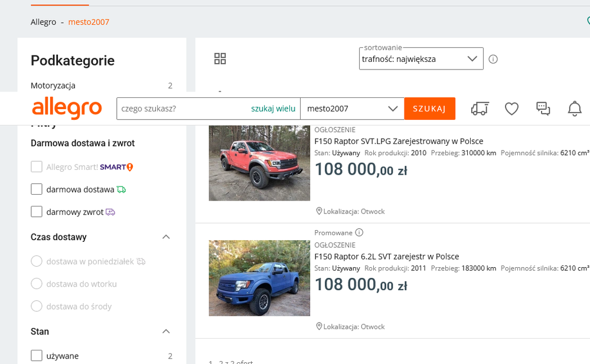Collapse the Czas dostawy section
Screen dimensions: 590x364
point(166,237)
